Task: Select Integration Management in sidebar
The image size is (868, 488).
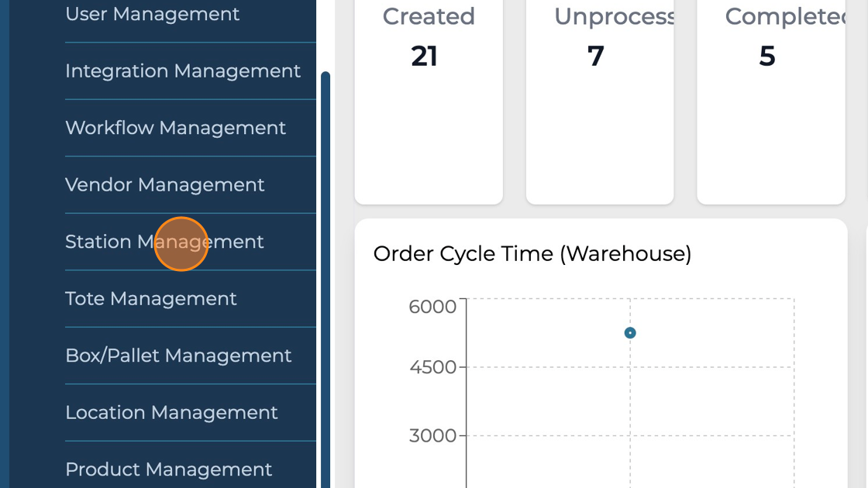Action: click(183, 70)
